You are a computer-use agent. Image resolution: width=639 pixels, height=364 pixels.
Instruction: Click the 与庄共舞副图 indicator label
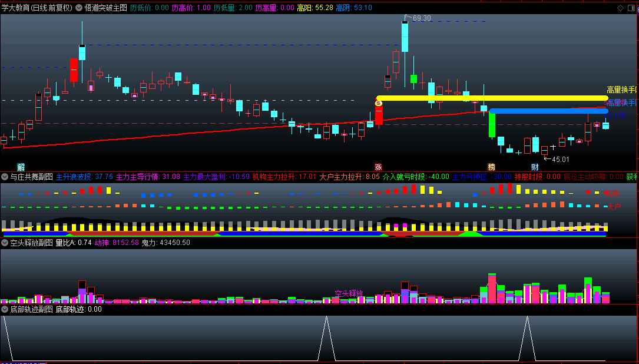(32, 177)
